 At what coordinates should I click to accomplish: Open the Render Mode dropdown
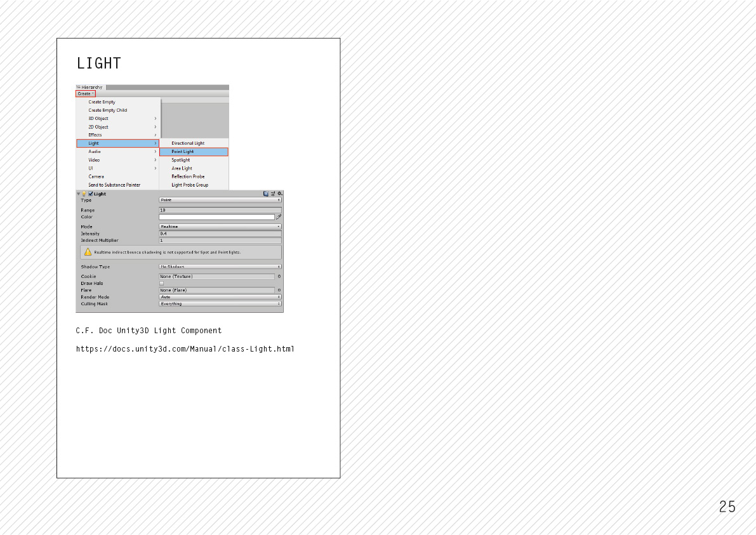click(x=220, y=297)
